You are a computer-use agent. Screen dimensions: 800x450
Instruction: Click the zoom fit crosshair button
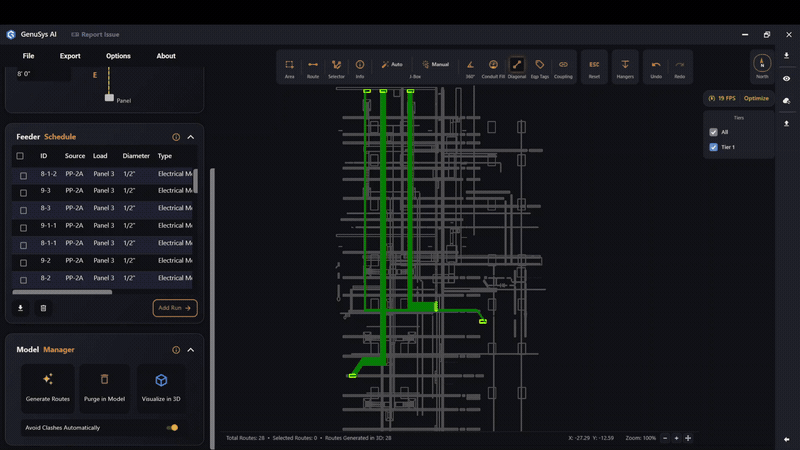[x=688, y=438]
